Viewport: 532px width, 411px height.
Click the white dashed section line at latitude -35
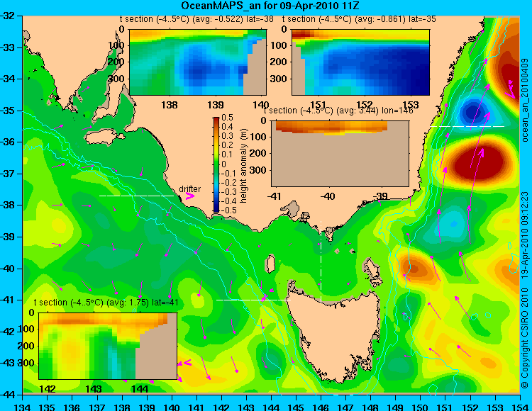(467, 126)
